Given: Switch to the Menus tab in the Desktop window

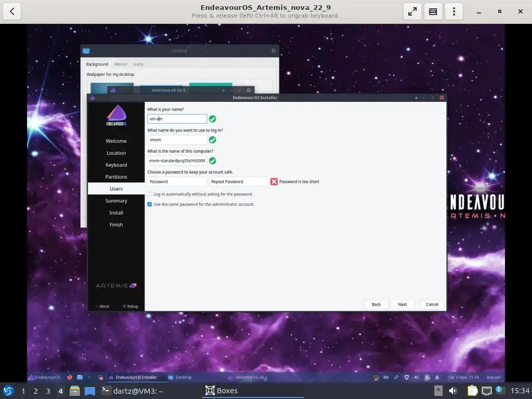Looking at the screenshot, I should [x=121, y=64].
